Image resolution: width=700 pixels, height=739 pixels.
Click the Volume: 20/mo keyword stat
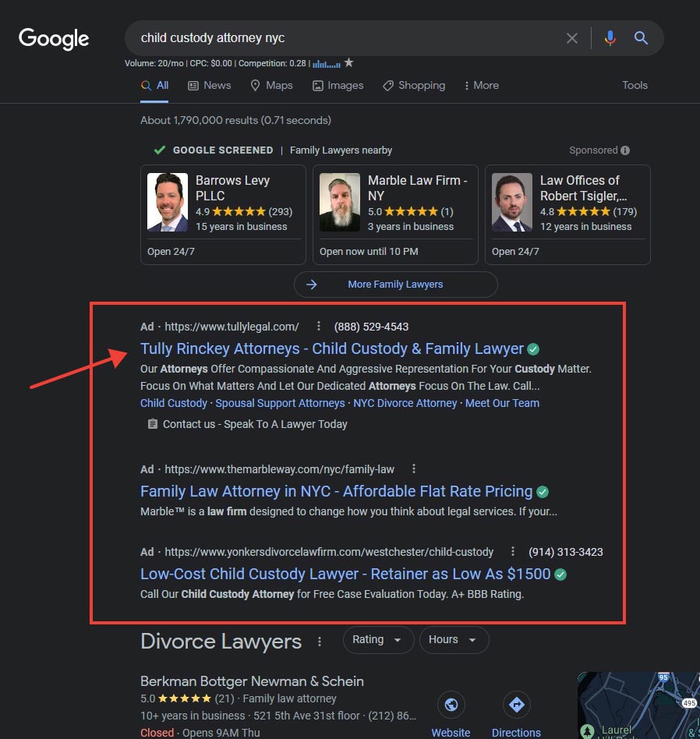[x=154, y=63]
